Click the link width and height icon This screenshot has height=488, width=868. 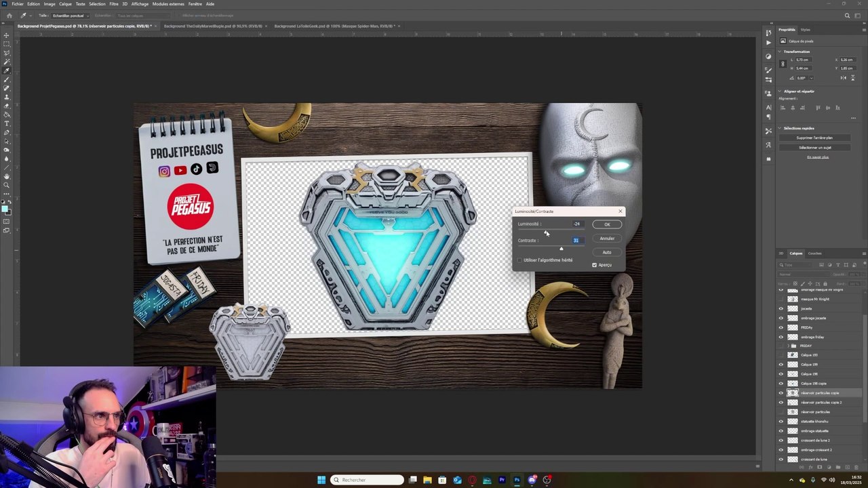(x=783, y=64)
